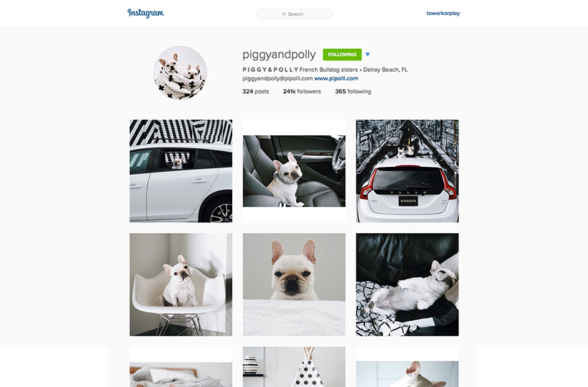Toggle the green FOLLOWING button
Viewport: 588px width, 387px height.
coord(342,55)
